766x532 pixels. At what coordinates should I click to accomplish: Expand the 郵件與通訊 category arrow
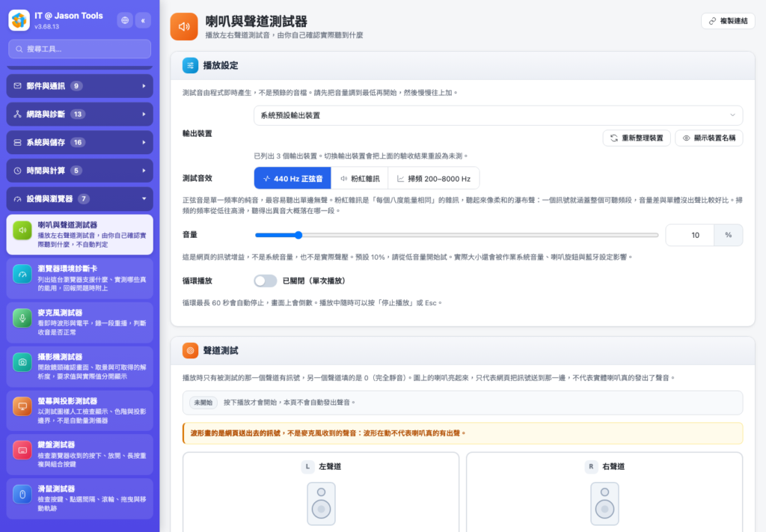point(144,86)
